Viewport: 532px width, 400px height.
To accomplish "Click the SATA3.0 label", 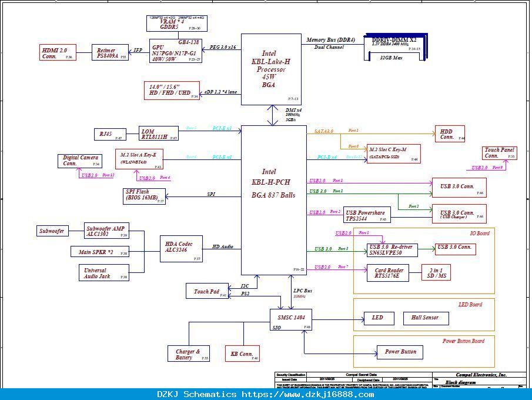I will tap(324, 131).
